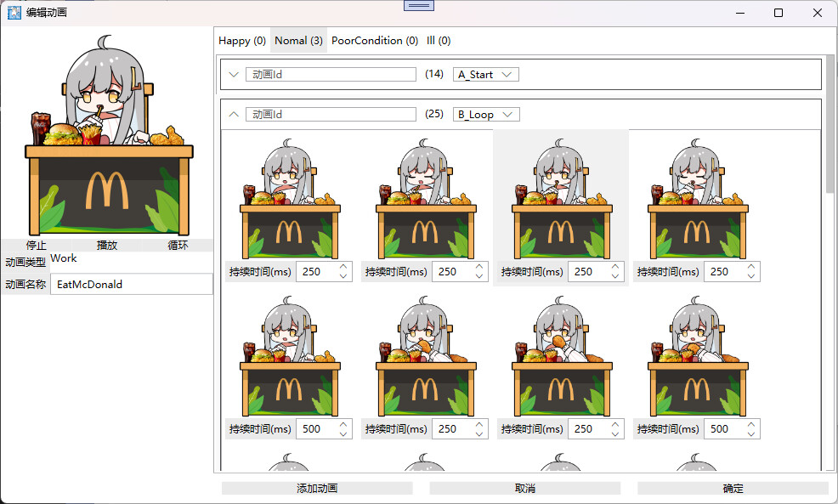Select the sixth frame thumbnail in B_Loop
The height and width of the screenshot is (504, 838).
(x=426, y=355)
